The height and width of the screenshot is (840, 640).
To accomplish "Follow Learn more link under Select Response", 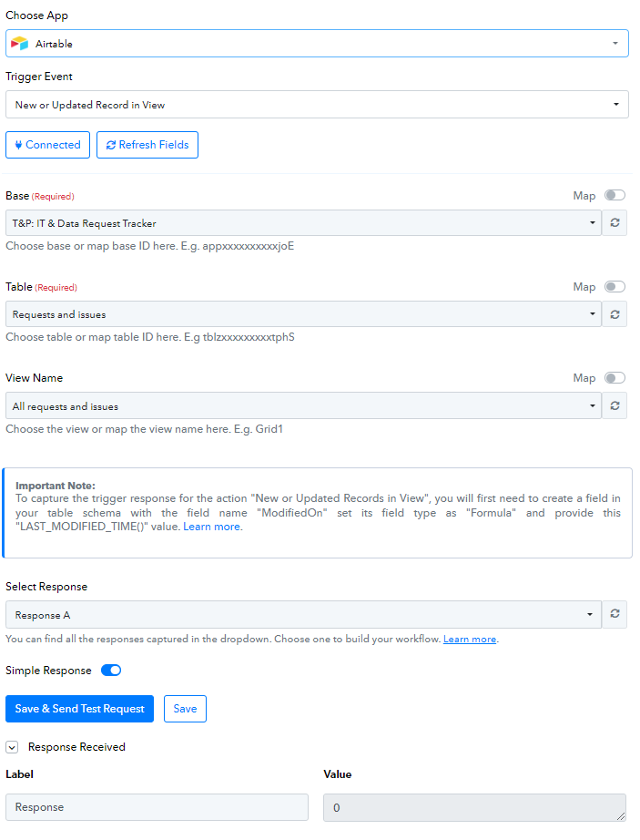I will coord(469,639).
